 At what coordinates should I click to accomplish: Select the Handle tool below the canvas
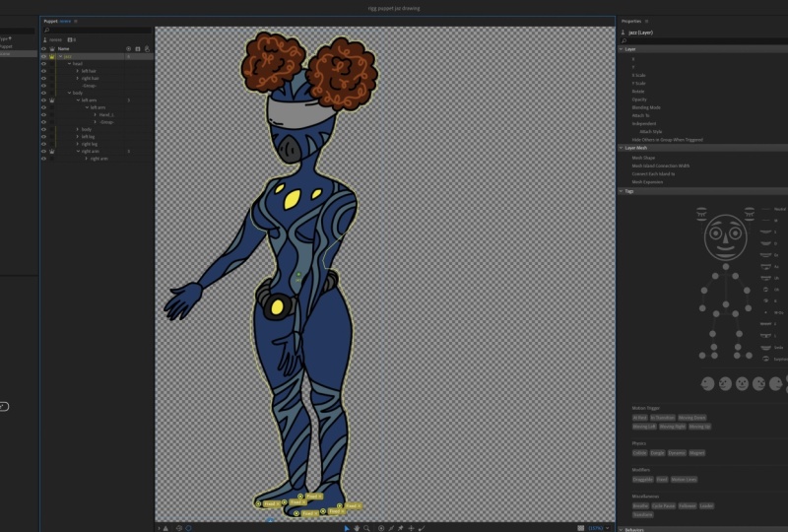(x=381, y=528)
